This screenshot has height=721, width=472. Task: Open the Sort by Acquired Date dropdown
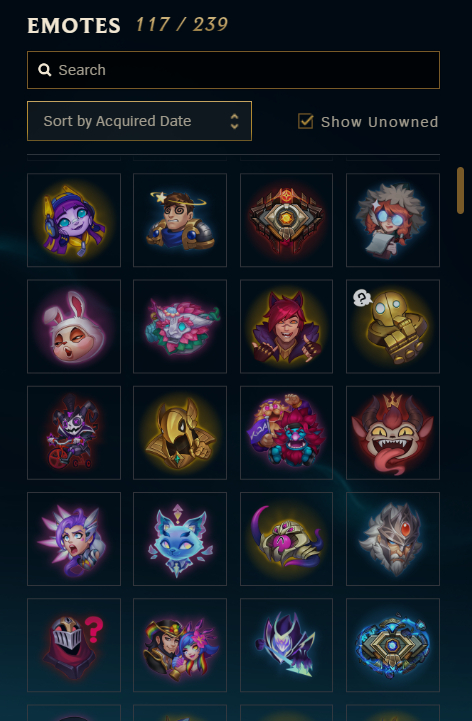pyautogui.click(x=139, y=121)
